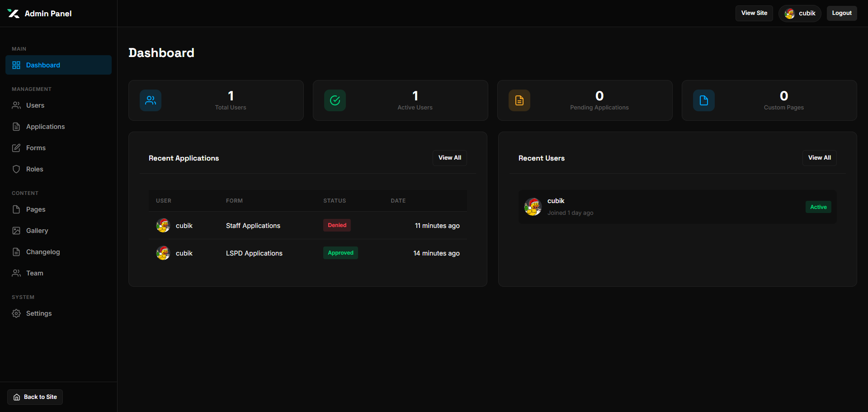
Task: Click the Approved status badge
Action: (x=340, y=253)
